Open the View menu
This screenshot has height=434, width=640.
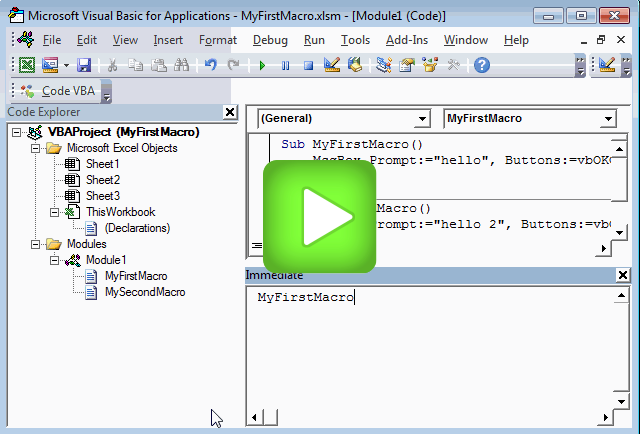125,40
